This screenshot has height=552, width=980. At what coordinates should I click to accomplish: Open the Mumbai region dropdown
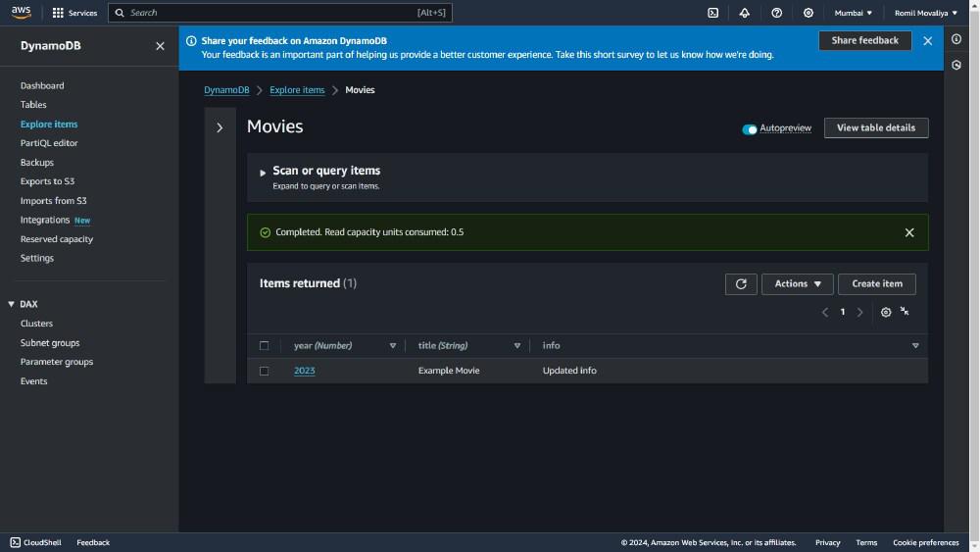click(x=853, y=13)
